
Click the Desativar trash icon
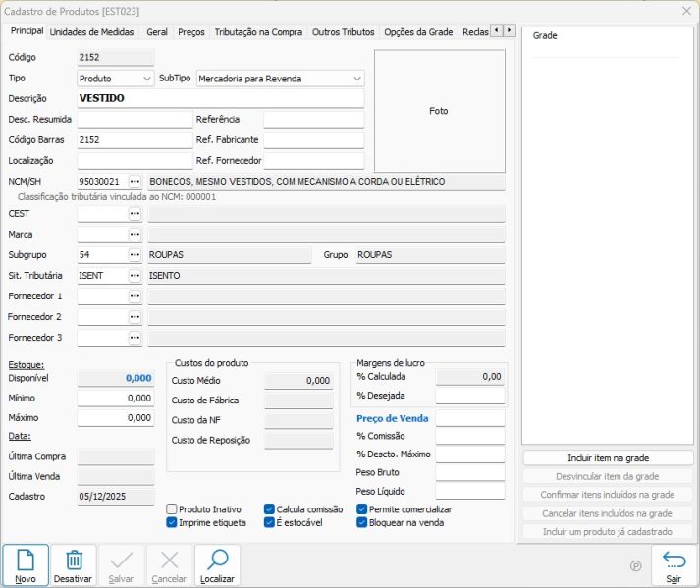pyautogui.click(x=74, y=561)
